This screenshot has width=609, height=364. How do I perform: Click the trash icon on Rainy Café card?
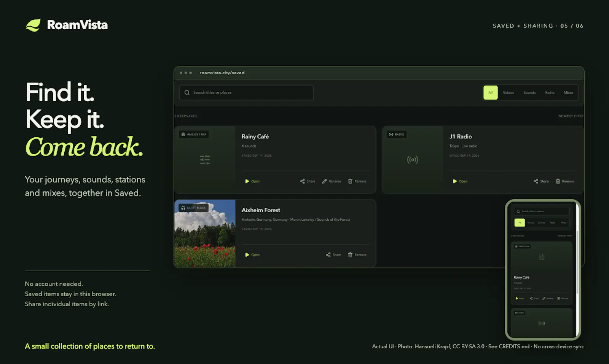[x=350, y=181]
